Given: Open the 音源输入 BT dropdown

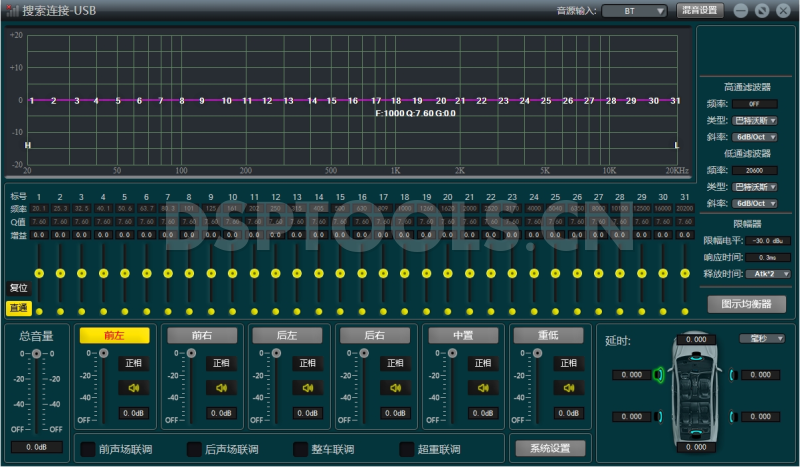Looking at the screenshot, I should pos(634,11).
